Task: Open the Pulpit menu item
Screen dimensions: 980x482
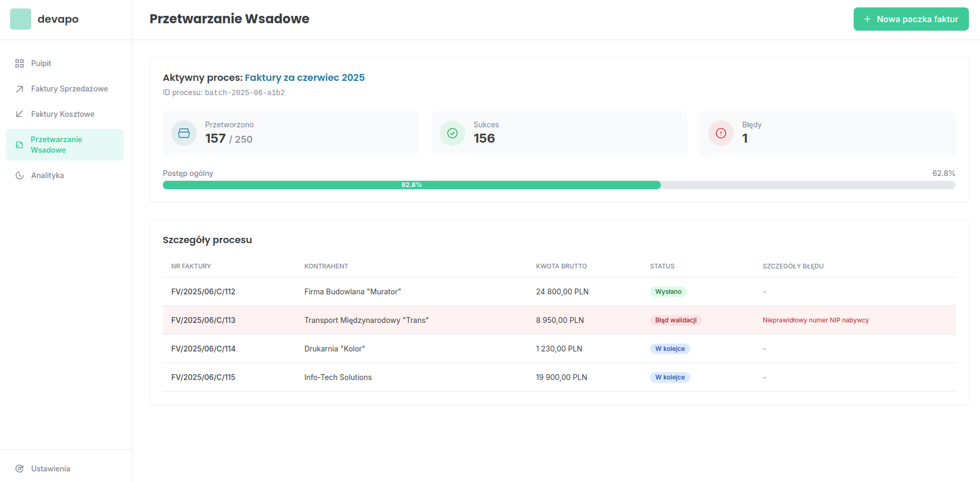Action: 64,63
